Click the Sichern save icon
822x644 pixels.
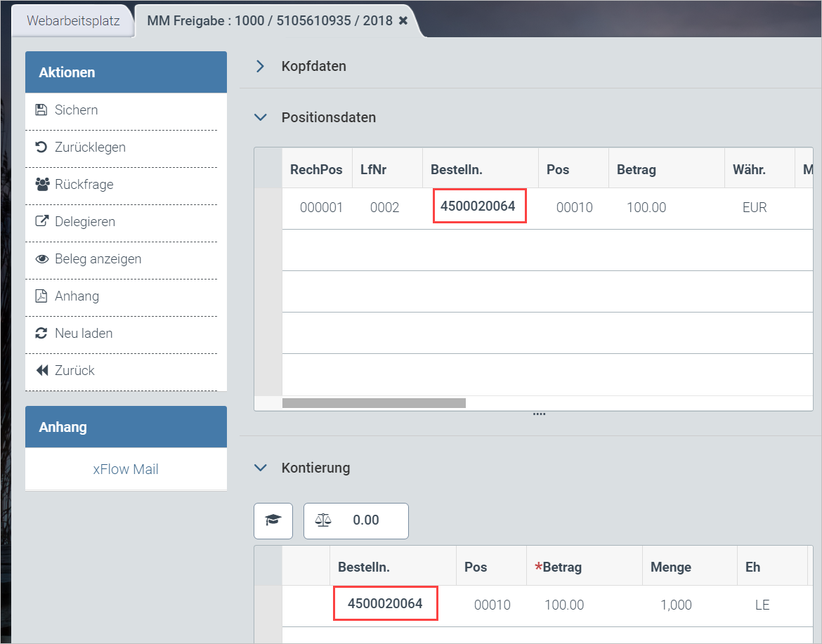(x=41, y=110)
